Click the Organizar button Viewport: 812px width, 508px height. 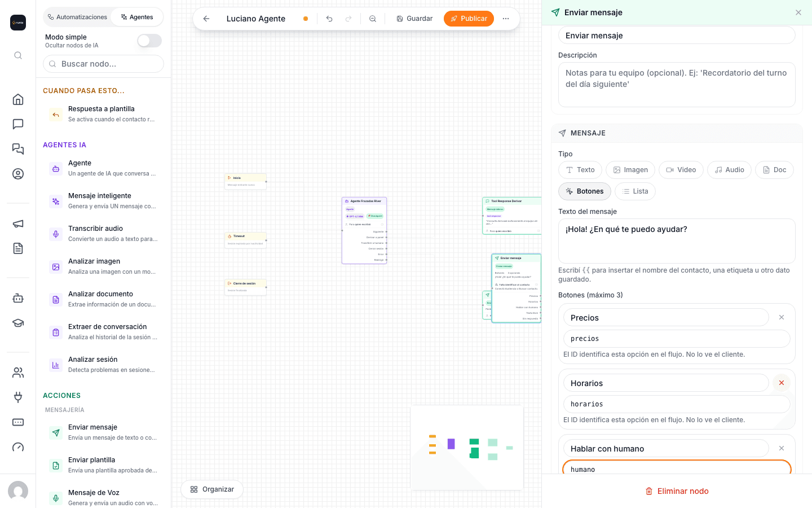(212, 489)
